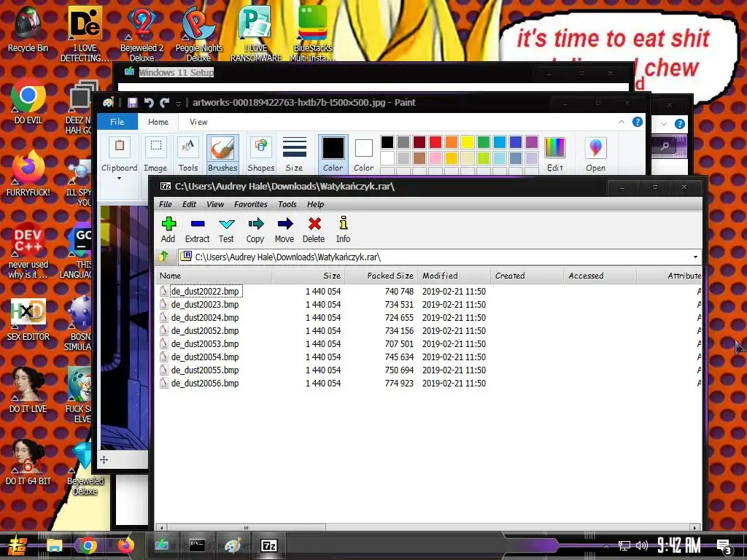The width and height of the screenshot is (747, 560).
Task: Sort file list by Modified column
Action: [x=454, y=276]
